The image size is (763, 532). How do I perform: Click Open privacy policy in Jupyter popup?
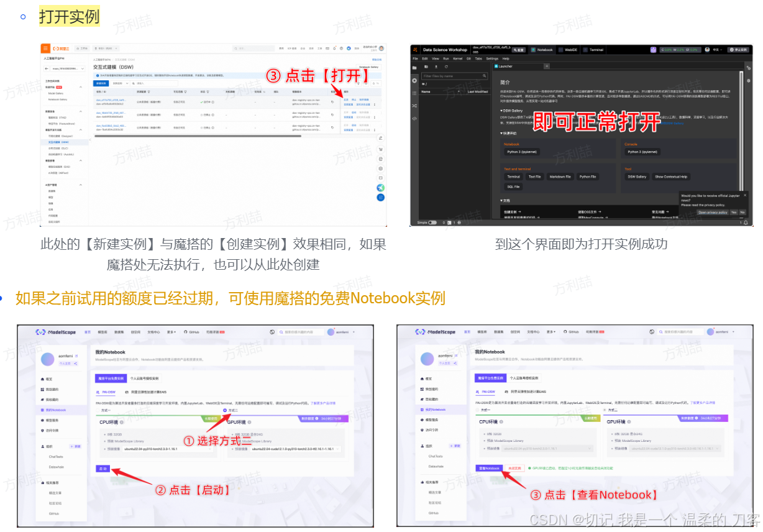(x=713, y=212)
